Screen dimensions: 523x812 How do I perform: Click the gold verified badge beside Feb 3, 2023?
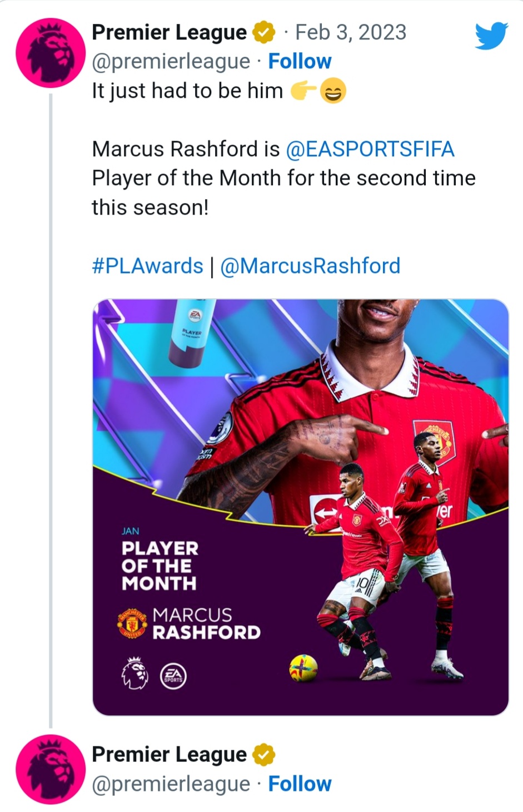(x=264, y=32)
